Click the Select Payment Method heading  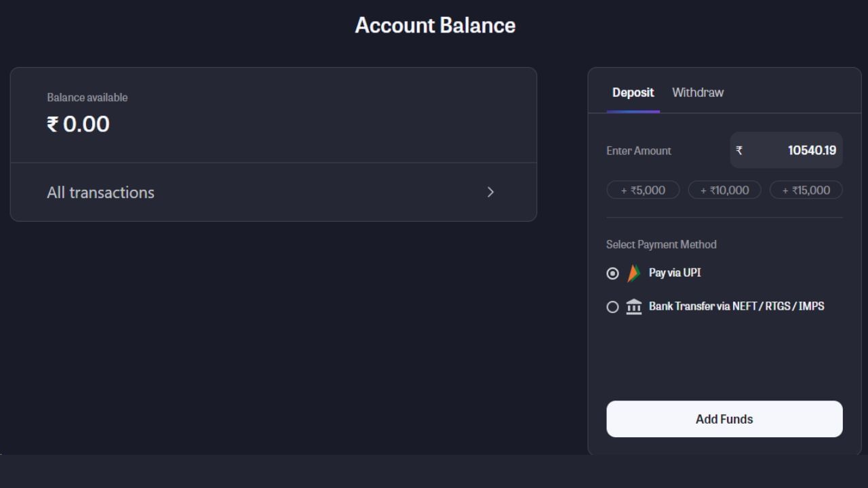661,244
